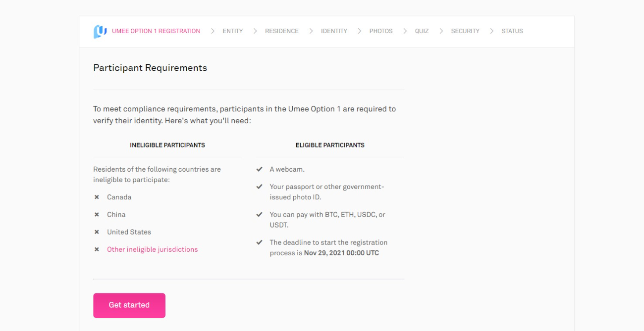Click the X icon beside Canada
This screenshot has width=644, height=331.
97,197
